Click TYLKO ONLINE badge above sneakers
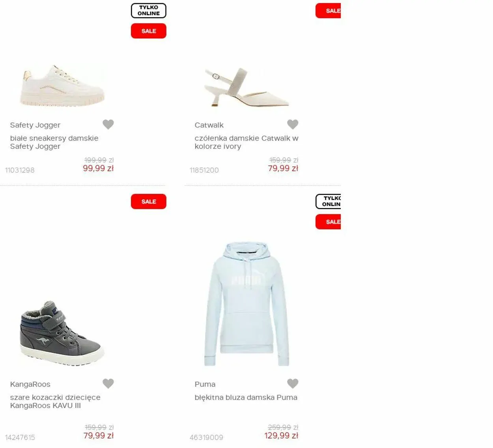The image size is (493, 448). pyautogui.click(x=149, y=11)
